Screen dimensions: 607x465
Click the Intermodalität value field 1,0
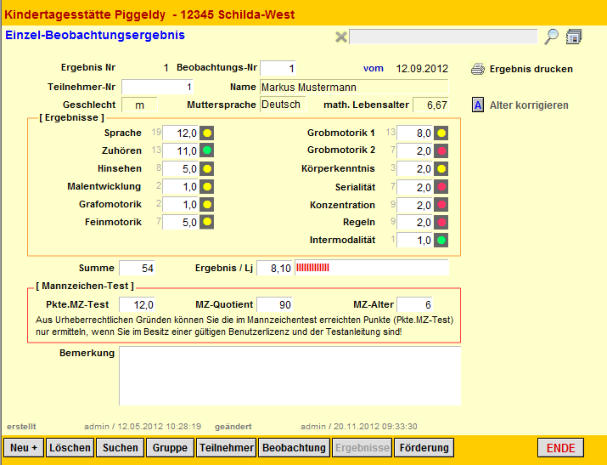tap(415, 240)
